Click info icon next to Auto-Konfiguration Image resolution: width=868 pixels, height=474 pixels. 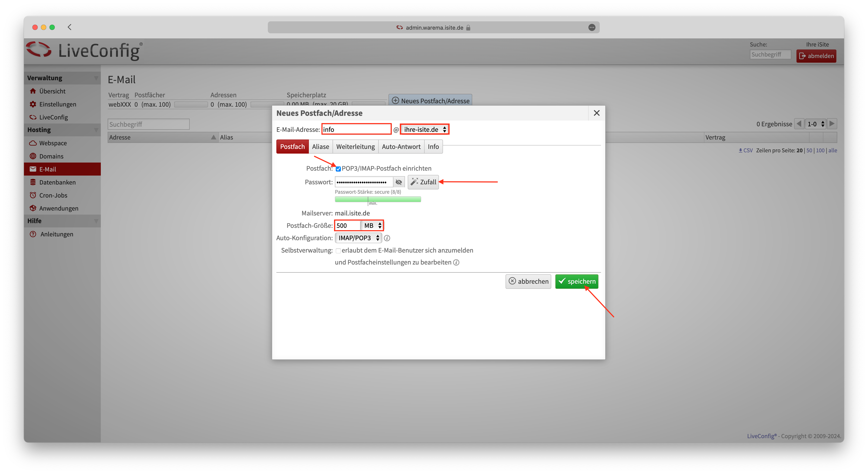[x=387, y=238]
